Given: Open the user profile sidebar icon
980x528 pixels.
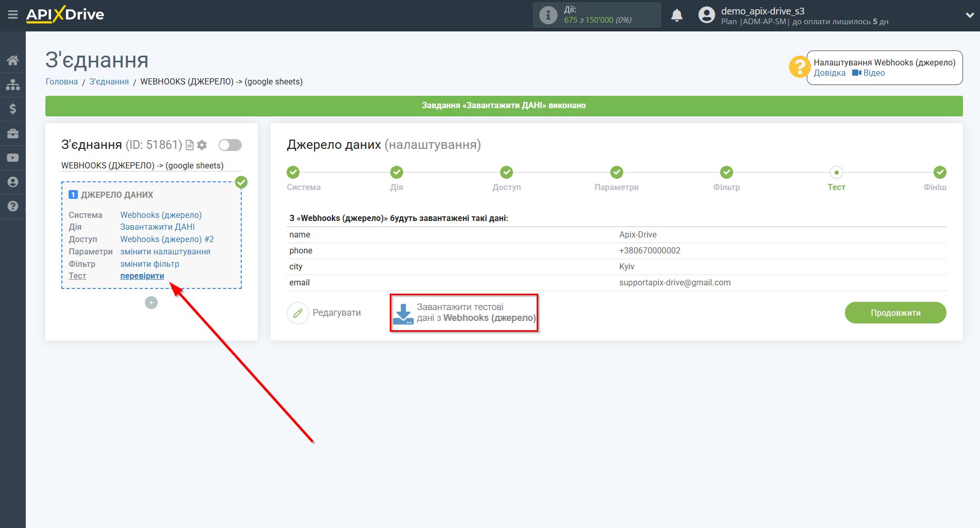Looking at the screenshot, I should pos(13,182).
